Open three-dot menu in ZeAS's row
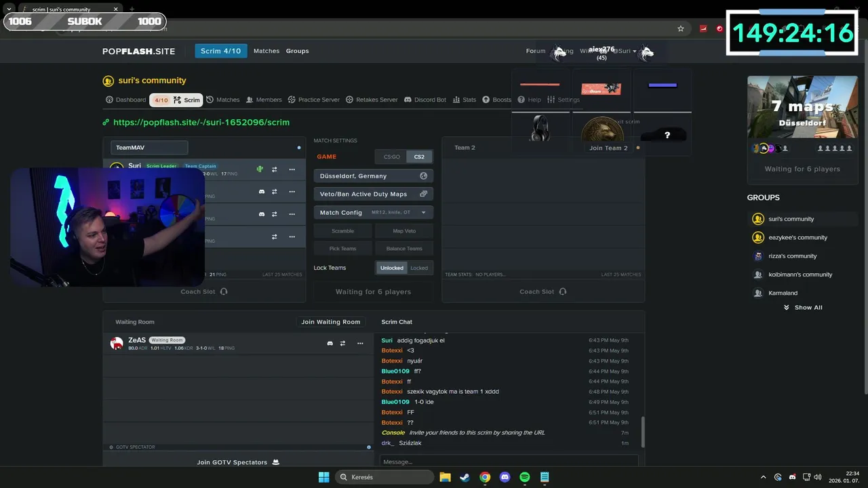The height and width of the screenshot is (488, 868). tap(360, 344)
